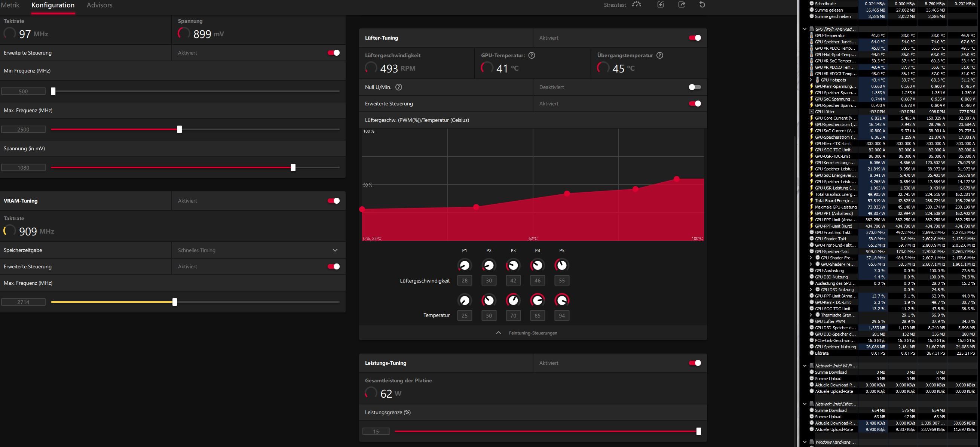The height and width of the screenshot is (447, 980).
Task: Click the Übergangstemperatur help question mark
Action: tap(660, 55)
